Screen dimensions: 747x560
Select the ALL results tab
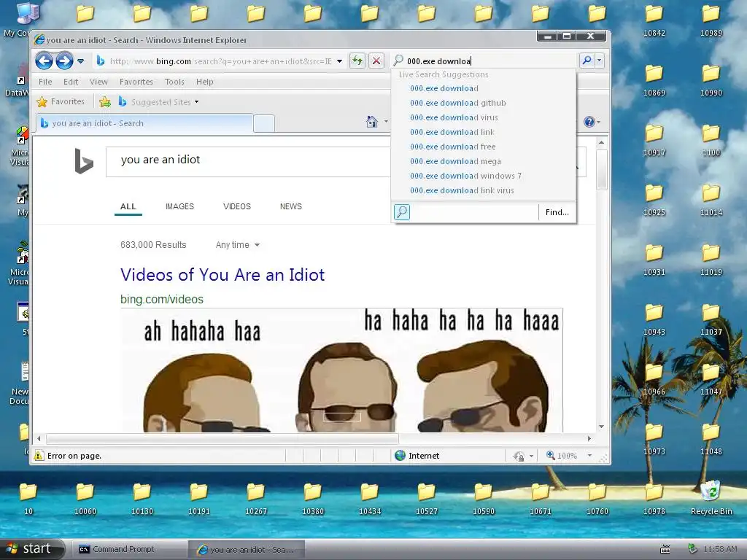coord(128,206)
